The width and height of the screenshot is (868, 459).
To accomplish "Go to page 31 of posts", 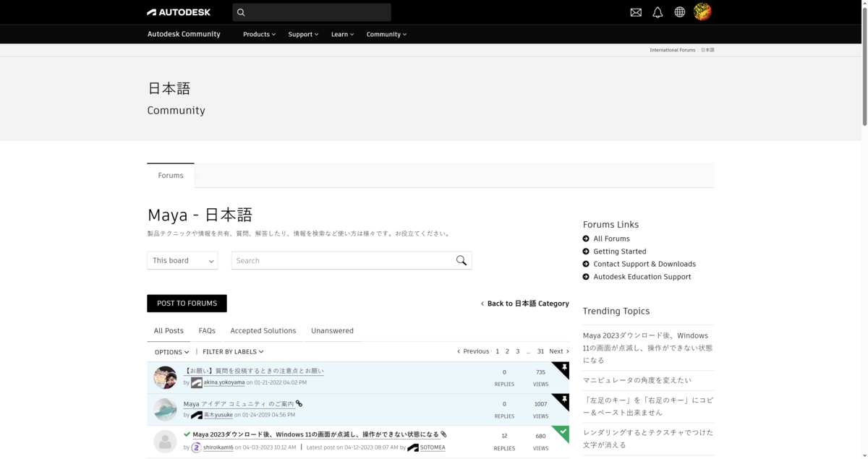I will (x=540, y=351).
